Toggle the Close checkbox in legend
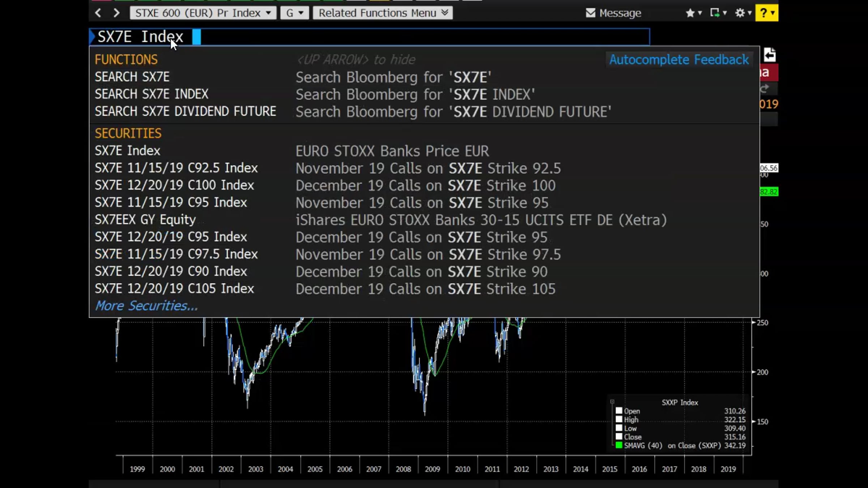Screen dimensions: 868x488 coord(619,437)
